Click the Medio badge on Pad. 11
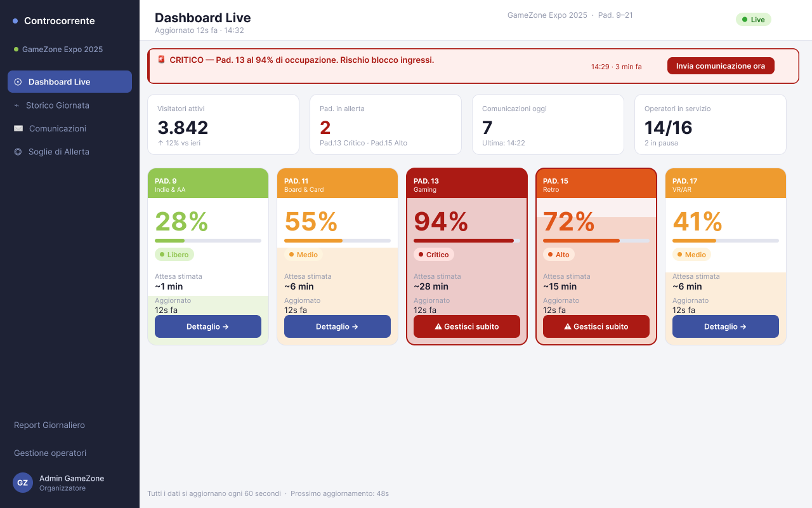812x508 pixels. (303, 255)
